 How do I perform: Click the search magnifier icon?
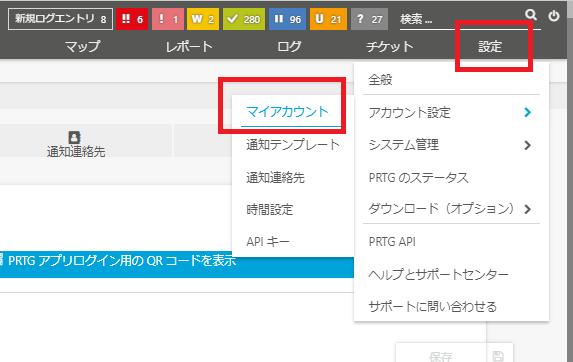click(531, 15)
